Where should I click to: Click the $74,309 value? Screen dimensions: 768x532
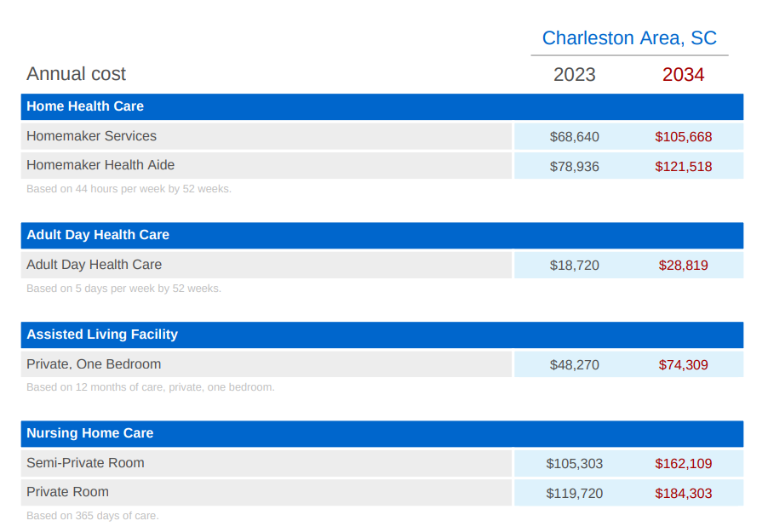point(684,365)
